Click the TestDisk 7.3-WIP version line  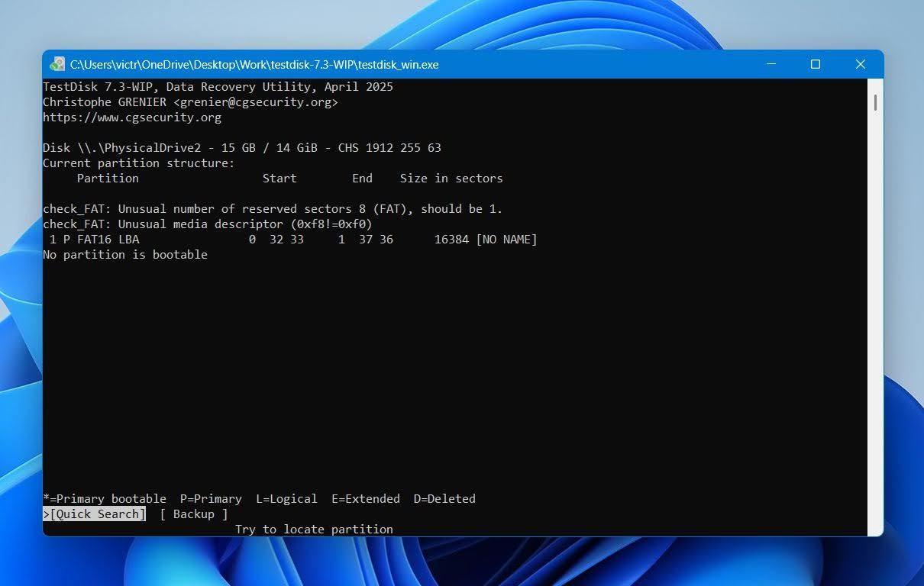click(218, 87)
